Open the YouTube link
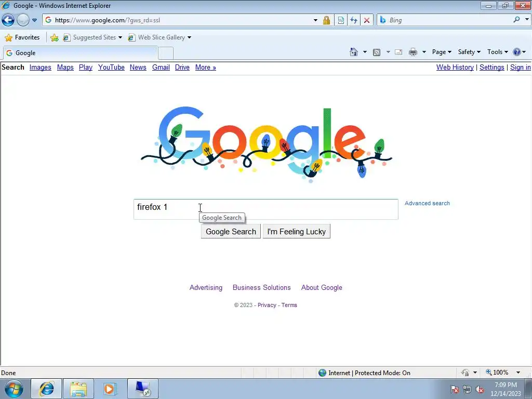The width and height of the screenshot is (532, 399). click(x=111, y=67)
